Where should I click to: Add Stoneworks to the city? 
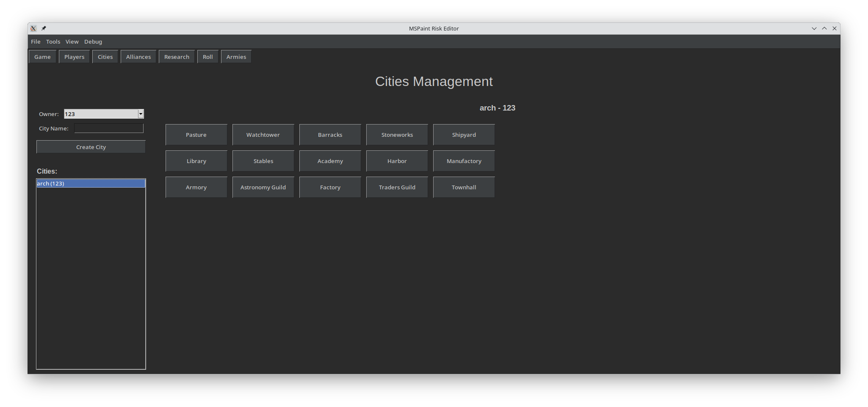397,135
